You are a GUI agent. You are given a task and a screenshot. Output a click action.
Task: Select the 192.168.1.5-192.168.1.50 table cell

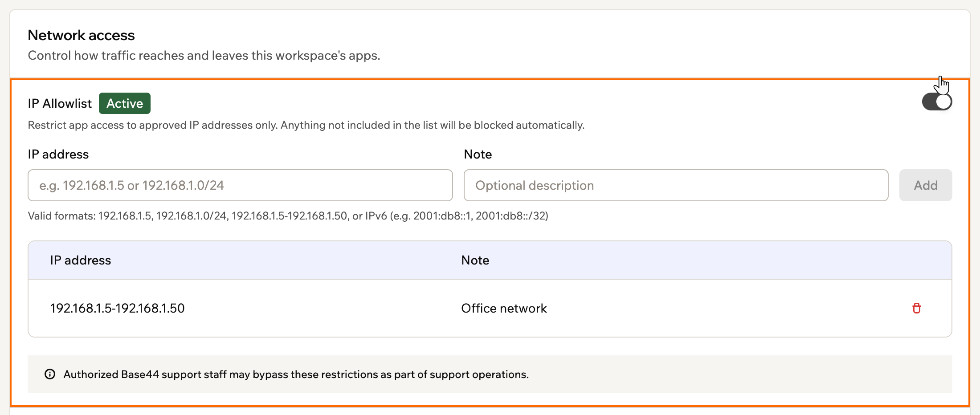(x=117, y=308)
